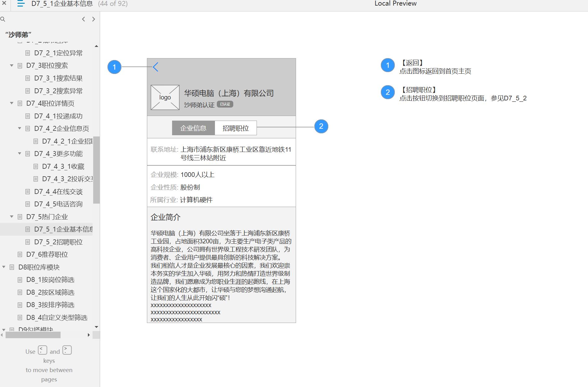Toggle the sitemap hamburger menu icon
Viewport: 588px width, 387px height.
tap(21, 4)
